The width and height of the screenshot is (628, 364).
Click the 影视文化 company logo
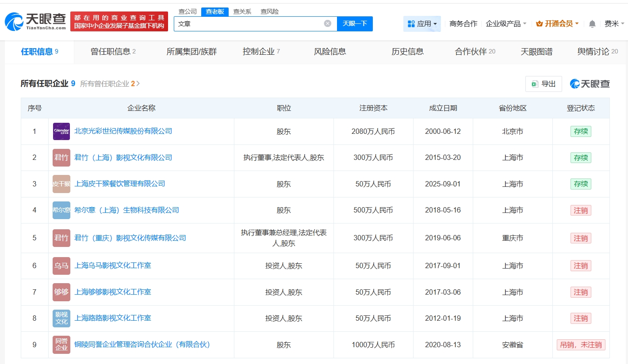pos(61,318)
